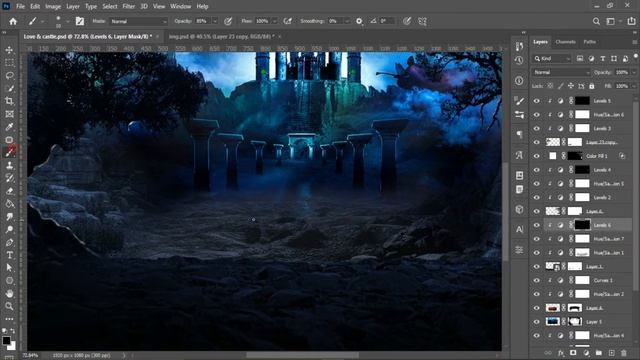This screenshot has width=640, height=360.
Task: Toggle layer filtering on/off switch
Action: click(x=636, y=56)
